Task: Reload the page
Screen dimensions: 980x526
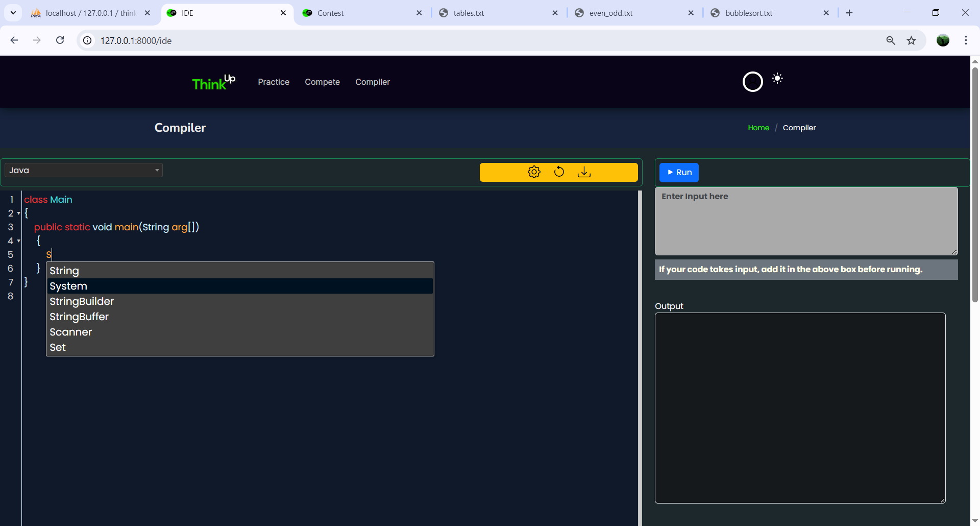Action: [x=60, y=40]
